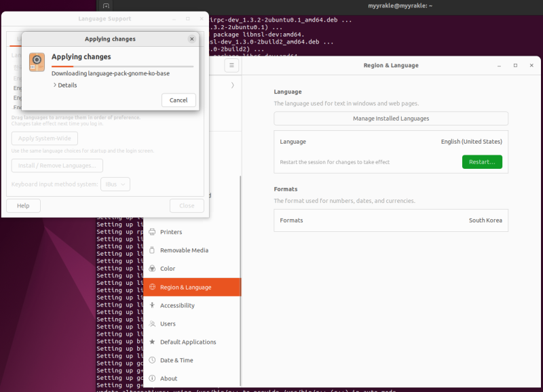Click the Removable Media icon

click(x=153, y=250)
